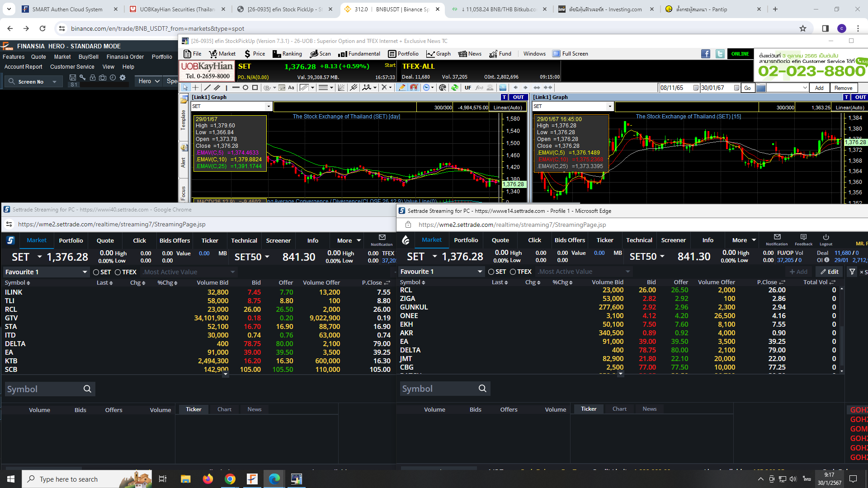Search symbol magnifier in left Settrade window
Screen dimensions: 868x488
pos(87,389)
